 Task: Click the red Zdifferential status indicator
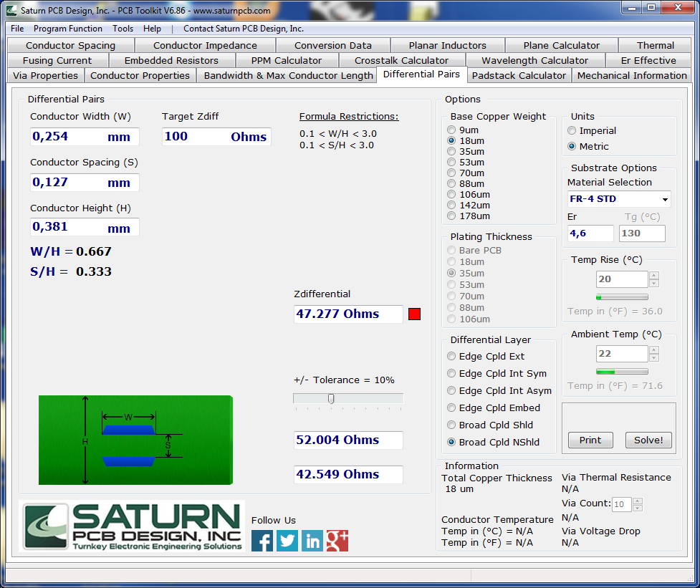[x=414, y=314]
